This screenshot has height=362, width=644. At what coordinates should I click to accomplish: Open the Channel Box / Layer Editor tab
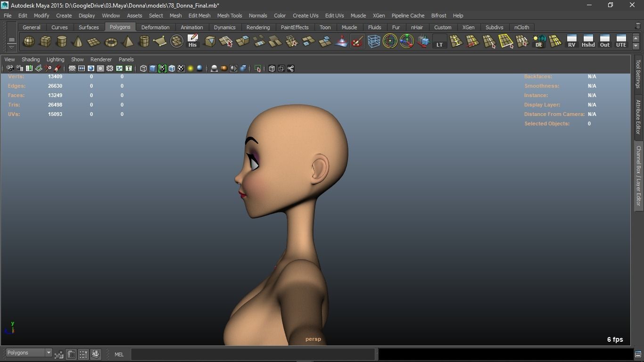click(x=638, y=176)
